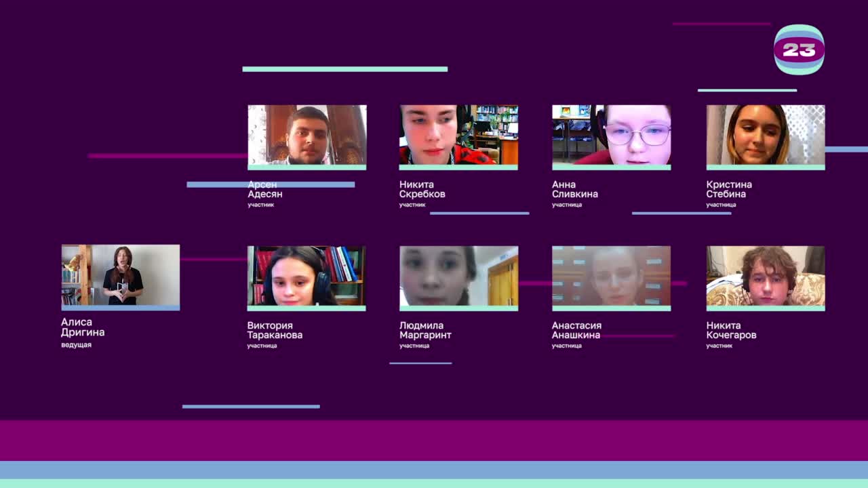Select the Анна Сливкина name text
The height and width of the screenshot is (488, 868).
pos(574,189)
